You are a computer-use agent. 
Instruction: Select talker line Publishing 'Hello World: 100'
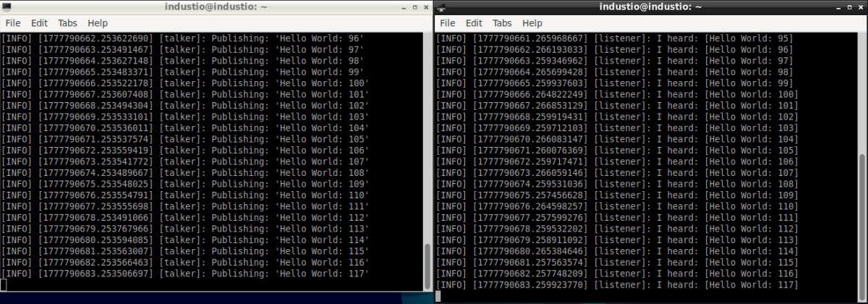click(185, 83)
